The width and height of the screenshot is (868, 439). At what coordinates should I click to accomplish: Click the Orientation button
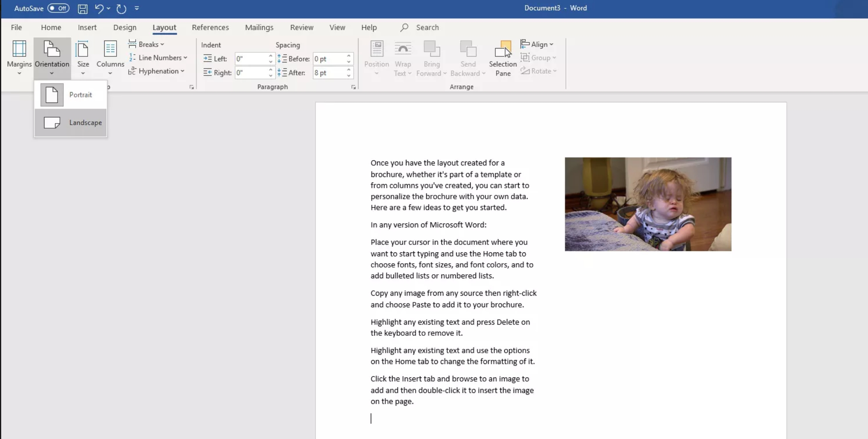52,58
